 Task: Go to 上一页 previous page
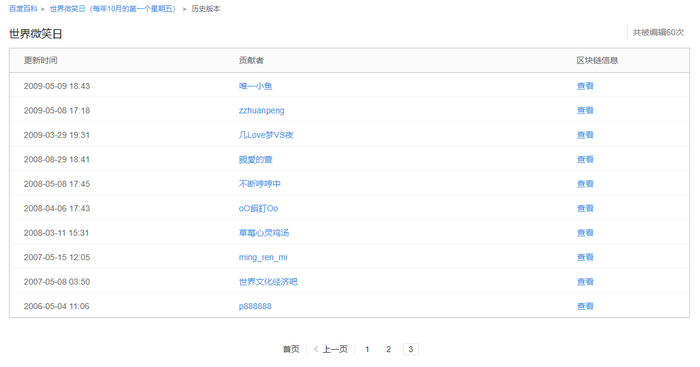331,349
